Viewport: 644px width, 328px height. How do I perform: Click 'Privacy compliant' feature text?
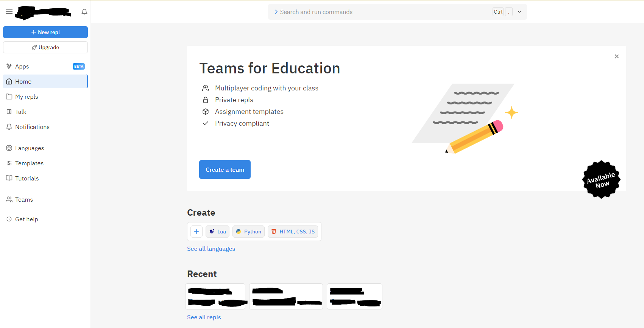click(242, 123)
